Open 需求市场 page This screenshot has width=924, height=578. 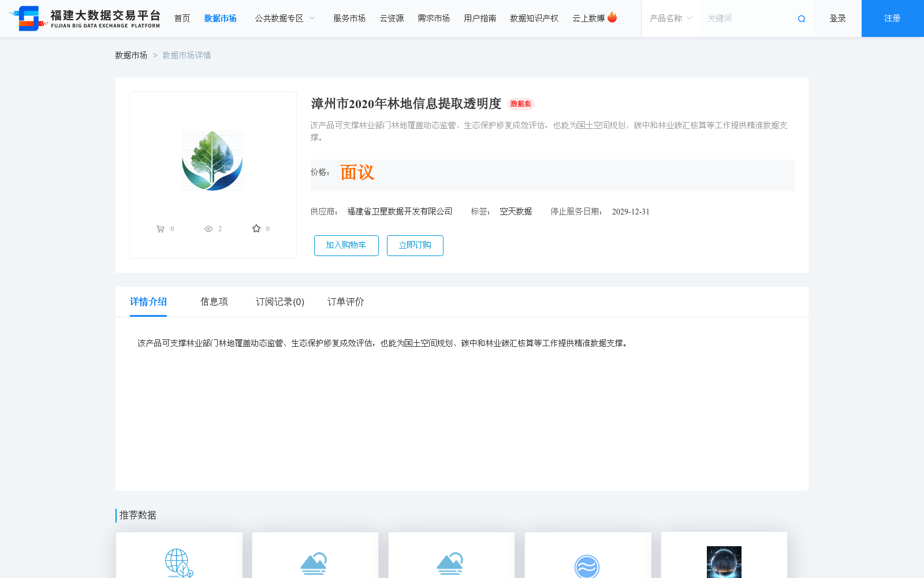coord(433,18)
